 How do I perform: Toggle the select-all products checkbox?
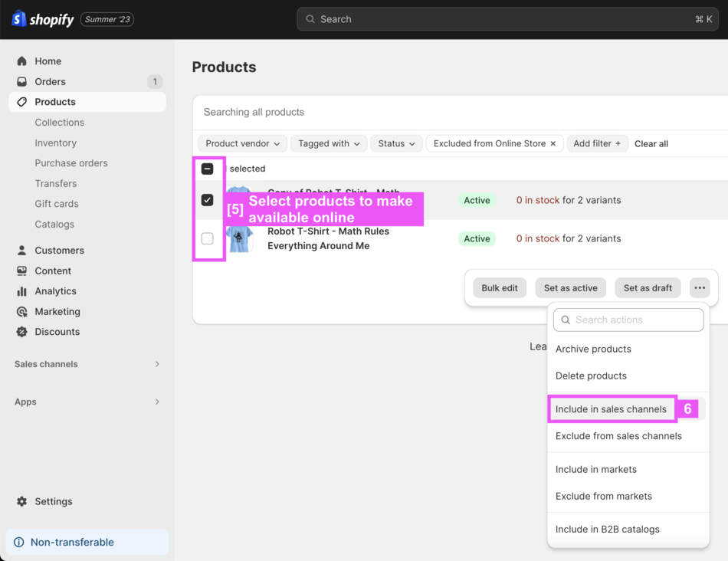coord(208,169)
